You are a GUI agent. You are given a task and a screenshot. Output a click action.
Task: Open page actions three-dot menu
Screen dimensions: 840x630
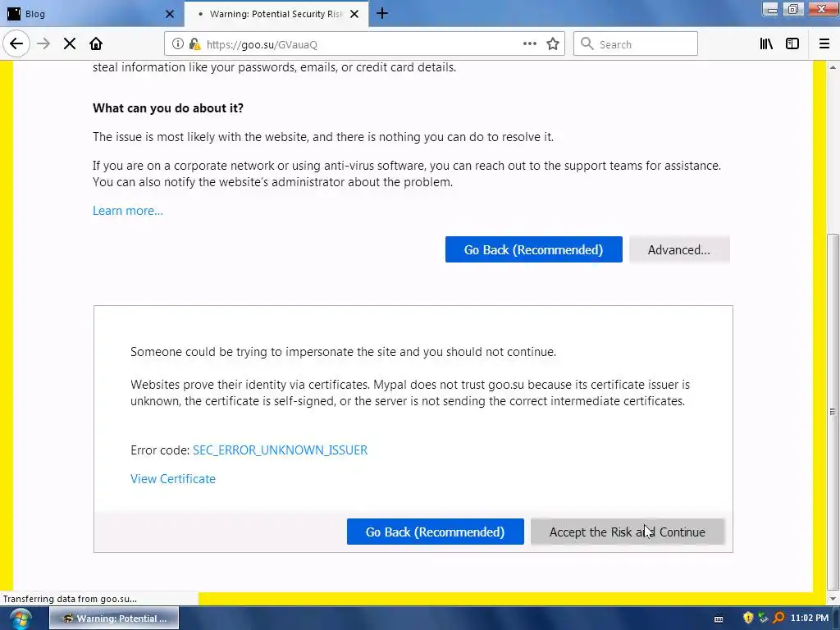coord(529,44)
